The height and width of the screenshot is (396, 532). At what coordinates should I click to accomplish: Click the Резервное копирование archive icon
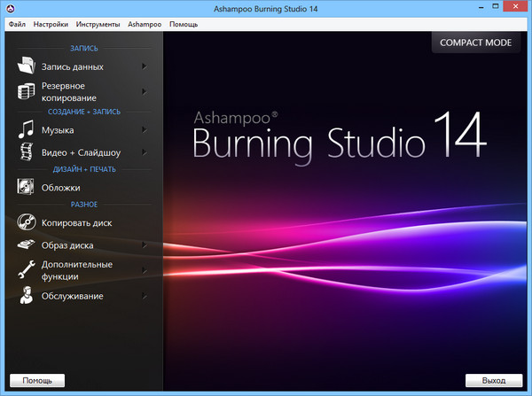tap(26, 92)
